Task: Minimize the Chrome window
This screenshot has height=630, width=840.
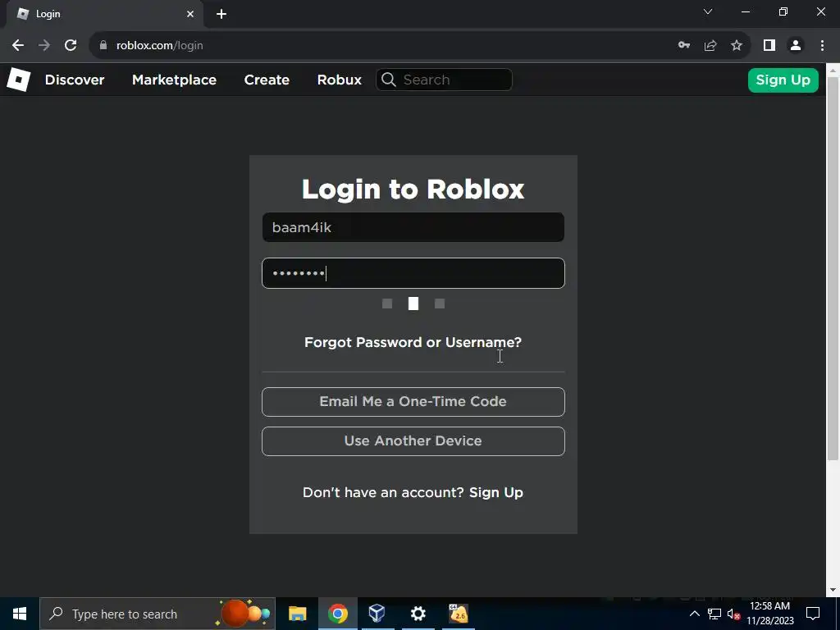Action: (745, 11)
